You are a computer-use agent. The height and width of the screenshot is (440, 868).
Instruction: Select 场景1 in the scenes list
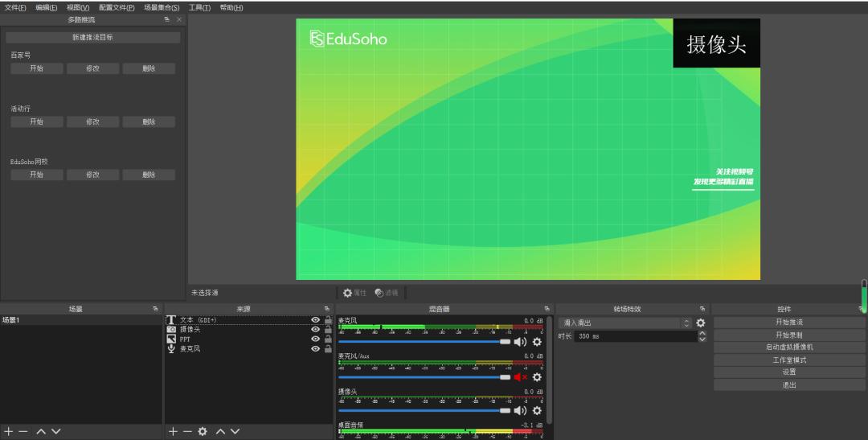pyautogui.click(x=80, y=320)
